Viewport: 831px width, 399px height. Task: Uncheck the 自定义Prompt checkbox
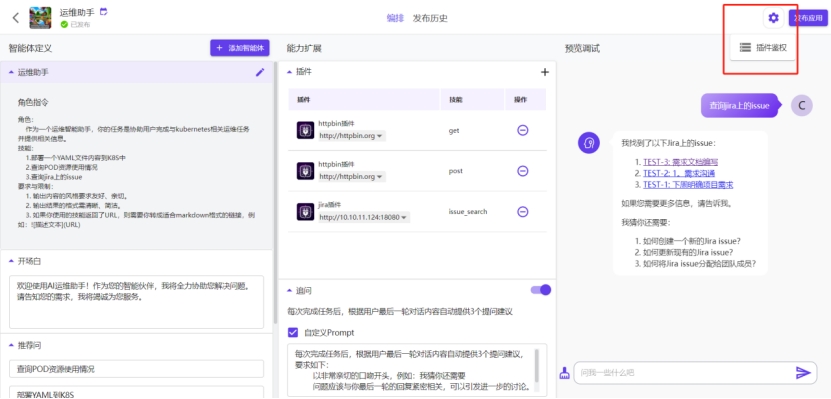(x=293, y=333)
